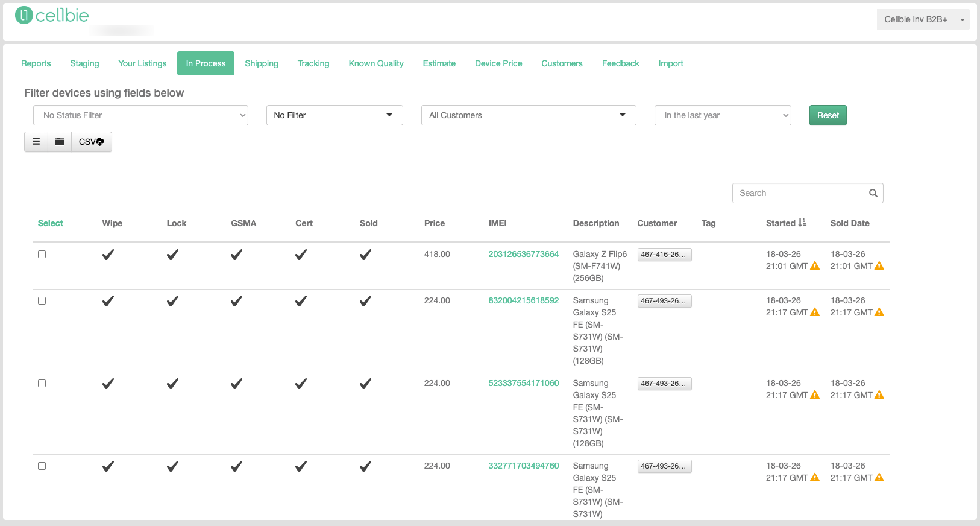The height and width of the screenshot is (526, 980).
Task: Click Started warning icon for IMEI 523337554171060
Action: pyautogui.click(x=815, y=395)
